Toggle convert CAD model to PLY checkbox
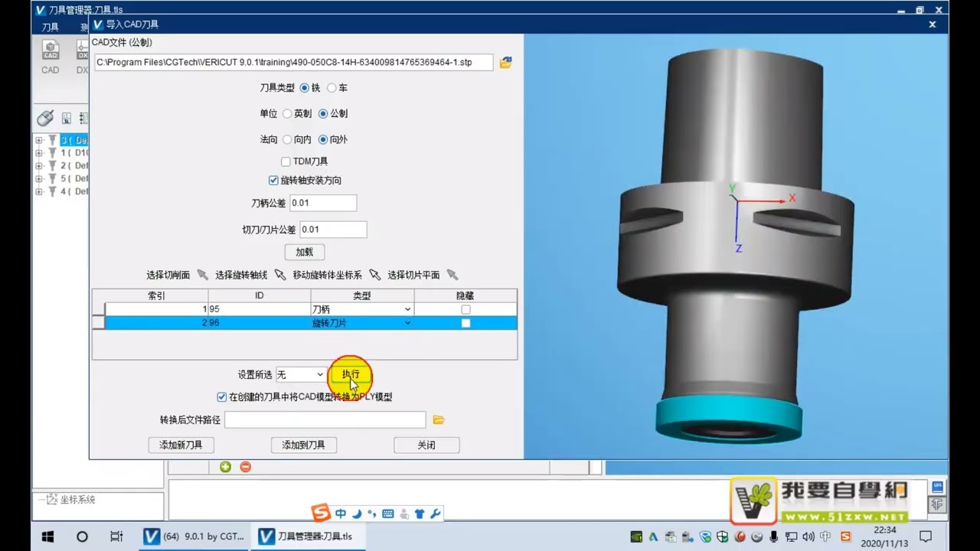980x551 pixels. click(x=222, y=397)
